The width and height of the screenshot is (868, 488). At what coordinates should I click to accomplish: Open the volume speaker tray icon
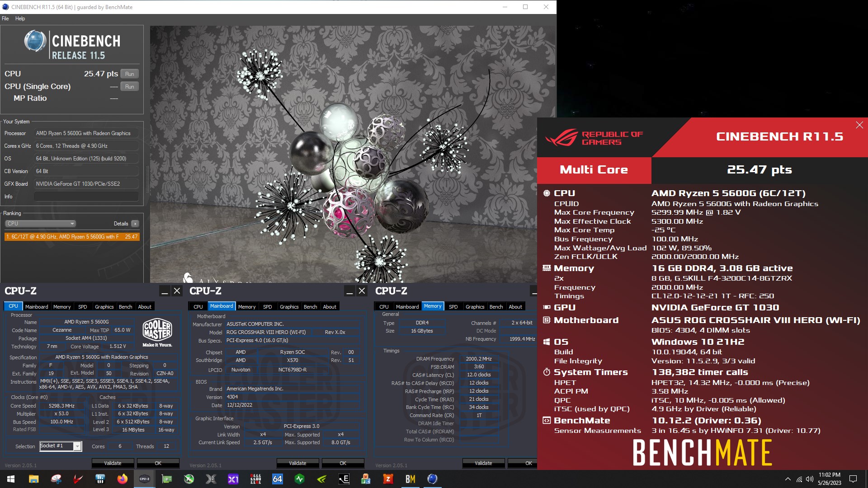(809, 479)
